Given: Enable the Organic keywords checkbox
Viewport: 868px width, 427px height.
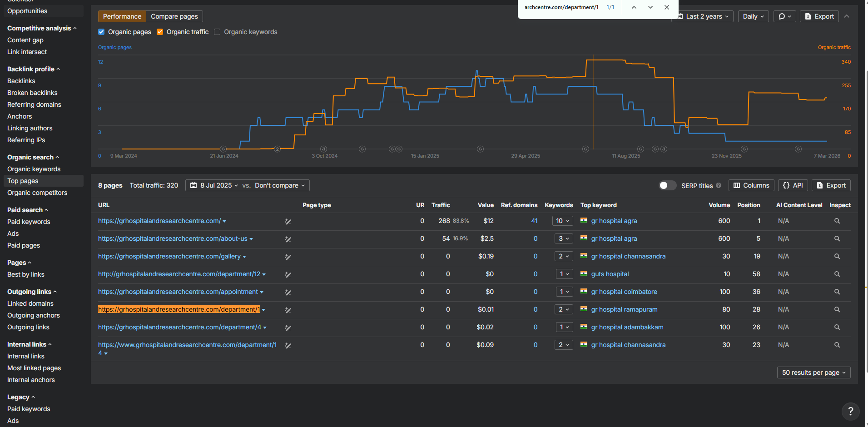Looking at the screenshot, I should (217, 32).
